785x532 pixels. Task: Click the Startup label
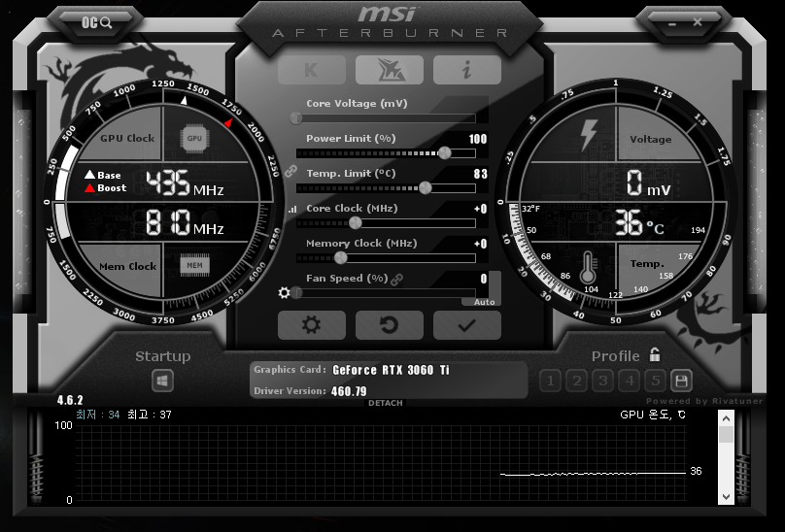tap(162, 356)
